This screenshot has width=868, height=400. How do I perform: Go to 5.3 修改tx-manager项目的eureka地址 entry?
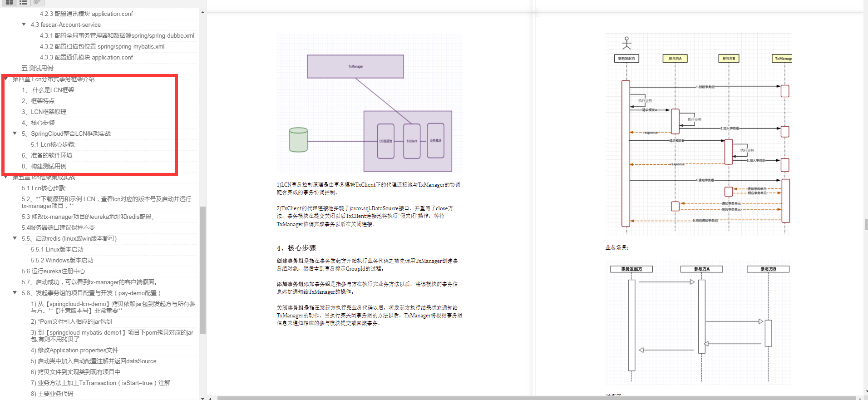88,217
